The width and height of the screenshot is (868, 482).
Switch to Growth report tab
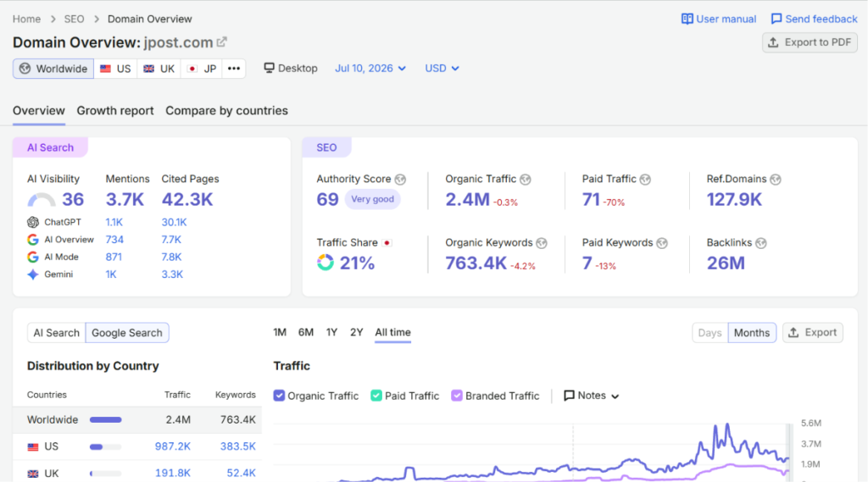pyautogui.click(x=115, y=111)
